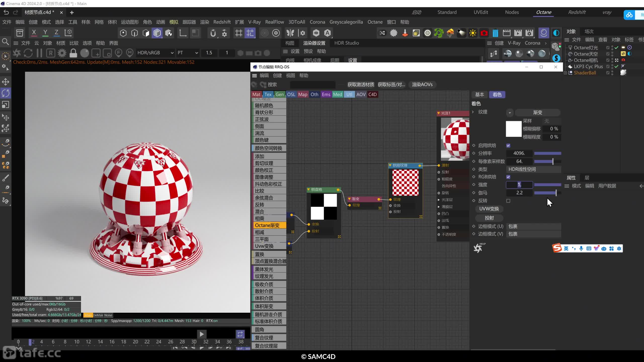Switch to the Redshift layout tab
The width and height of the screenshot is (644, 362).
577,12
